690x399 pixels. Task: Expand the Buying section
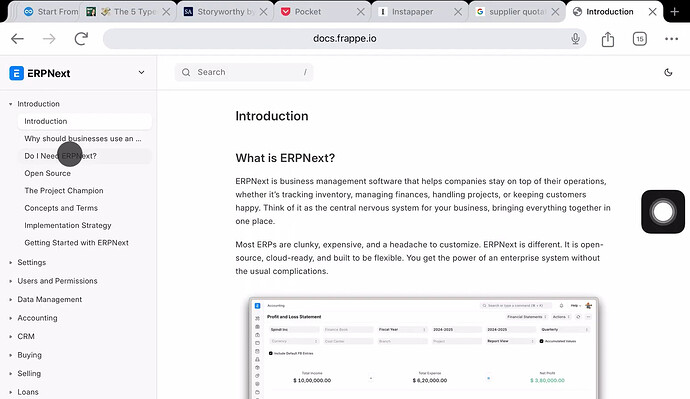(x=11, y=355)
